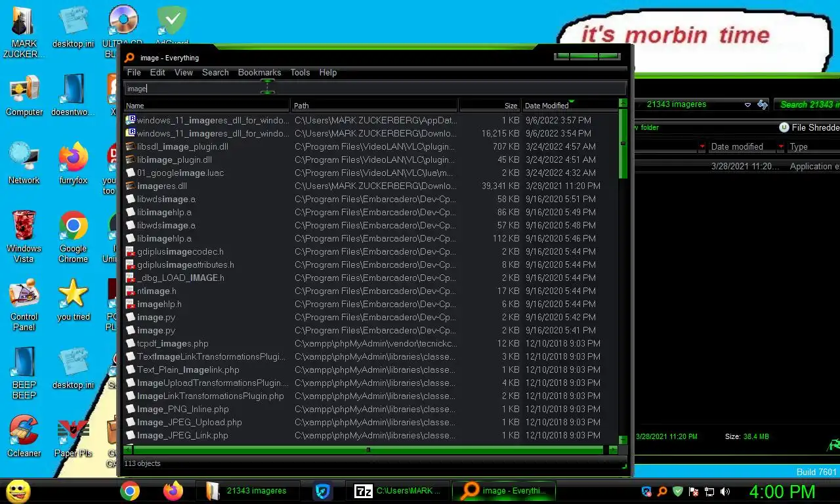This screenshot has height=504, width=840.
Task: Open the doesntwo... desktop shortcut
Action: [73, 95]
